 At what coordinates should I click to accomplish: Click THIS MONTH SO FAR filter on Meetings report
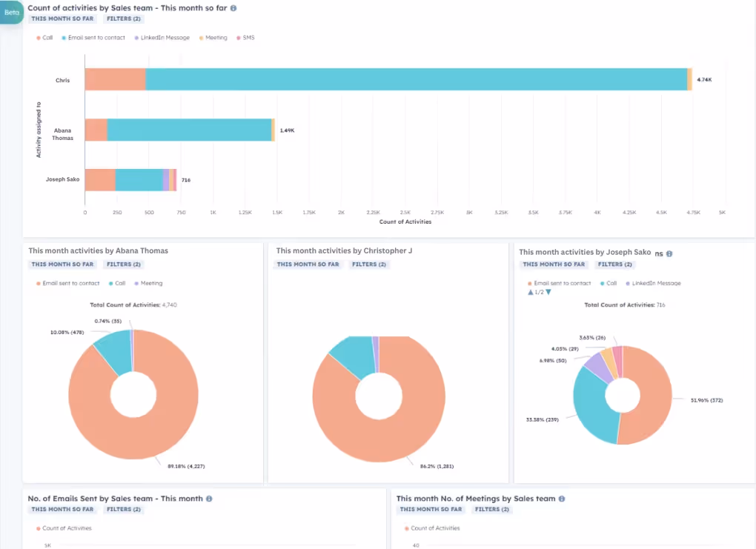click(431, 509)
